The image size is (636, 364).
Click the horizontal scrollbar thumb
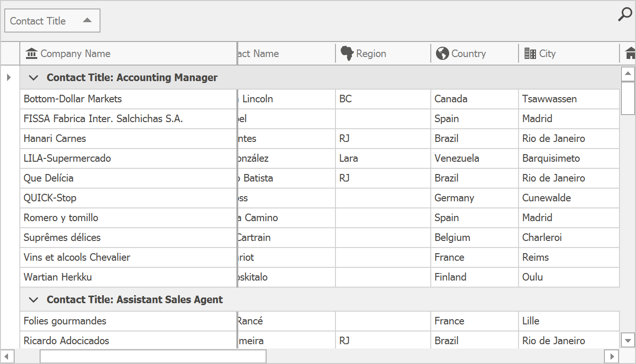point(153,356)
